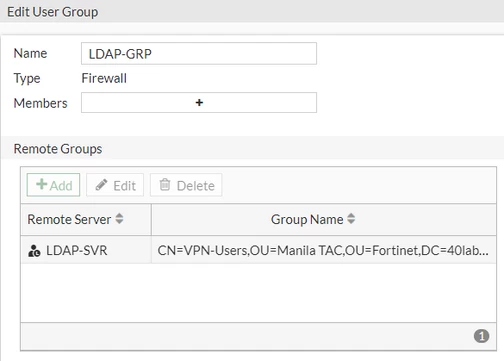Edit the selected remote group
The image size is (504, 361).
(x=115, y=185)
